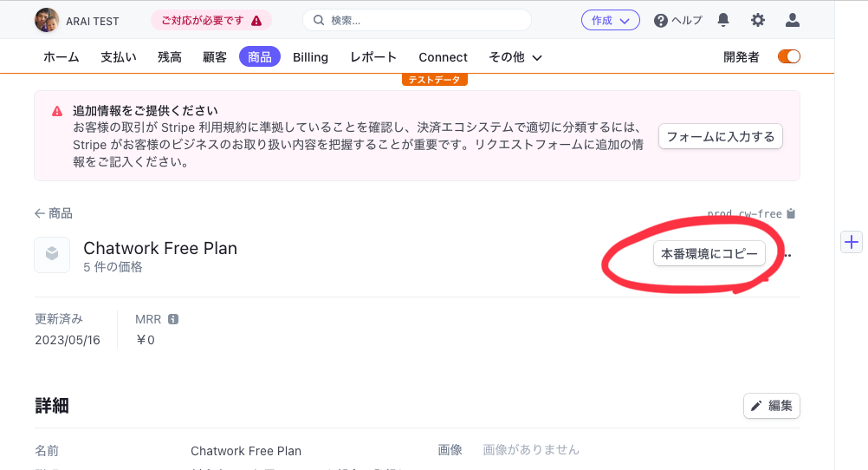Click the search magnifier icon
868x470 pixels.
point(318,21)
